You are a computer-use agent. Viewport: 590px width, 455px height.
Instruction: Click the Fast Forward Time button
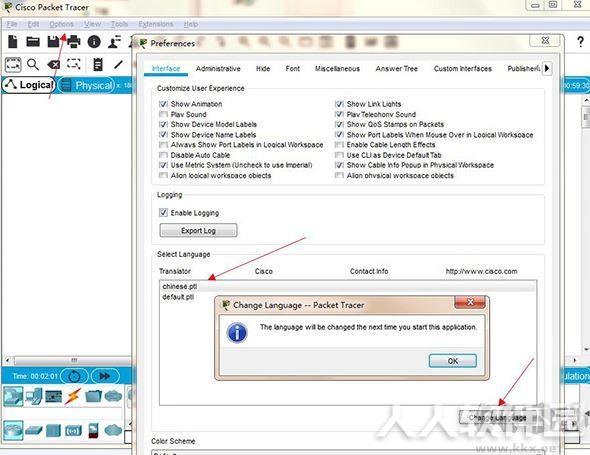pos(105,376)
